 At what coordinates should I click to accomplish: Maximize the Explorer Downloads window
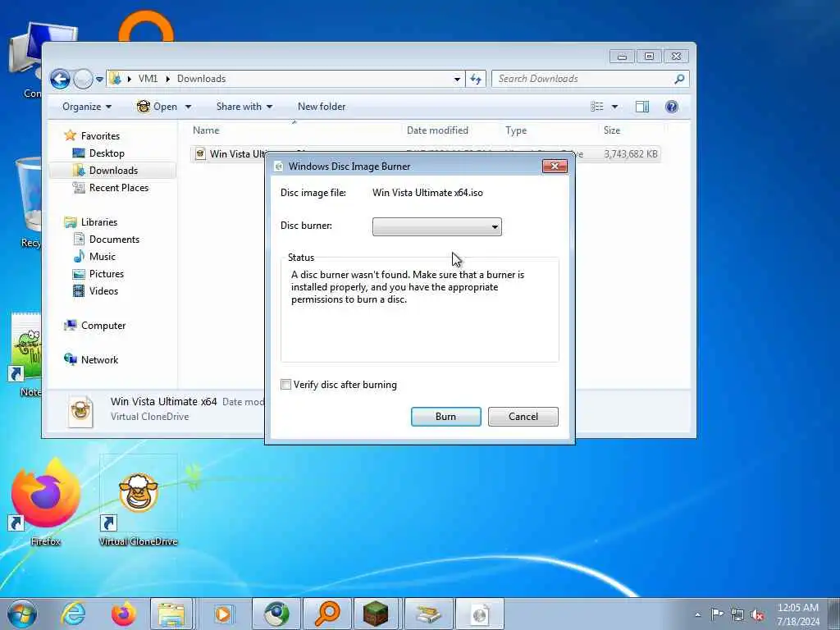point(649,57)
